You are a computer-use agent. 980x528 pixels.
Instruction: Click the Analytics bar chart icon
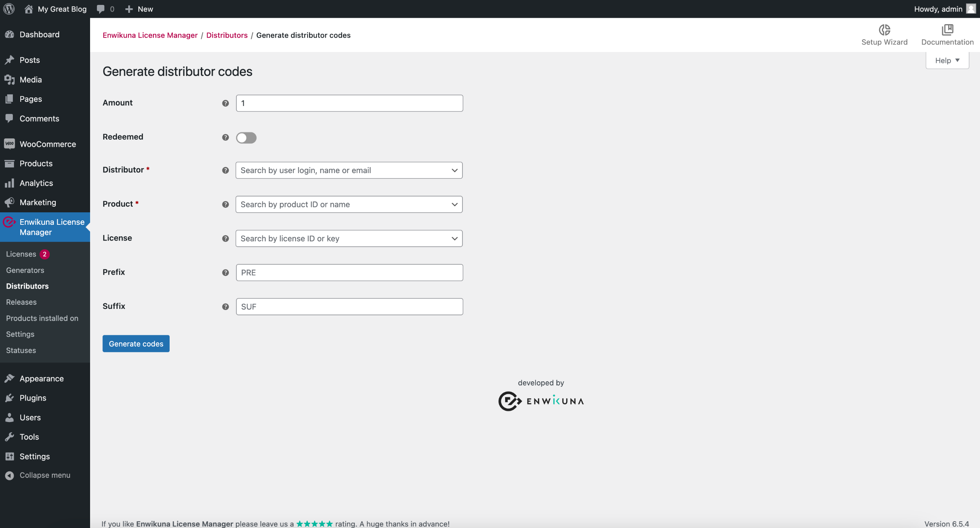(9, 183)
